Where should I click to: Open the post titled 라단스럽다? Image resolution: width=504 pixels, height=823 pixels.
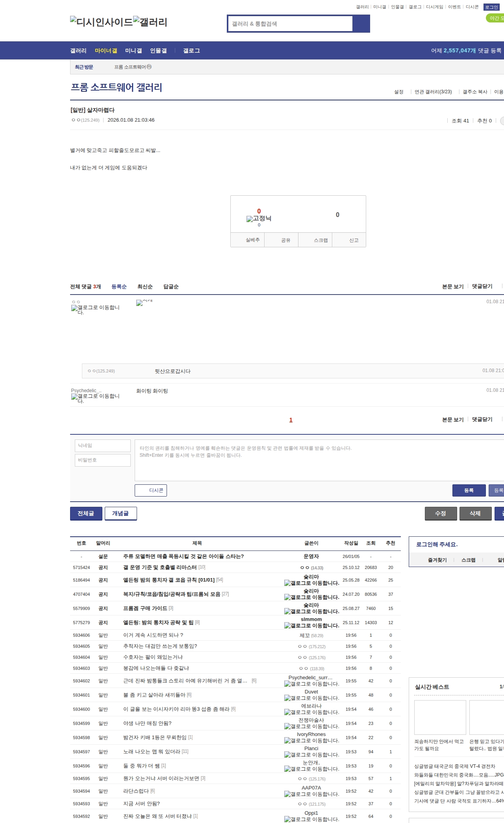tap(136, 791)
